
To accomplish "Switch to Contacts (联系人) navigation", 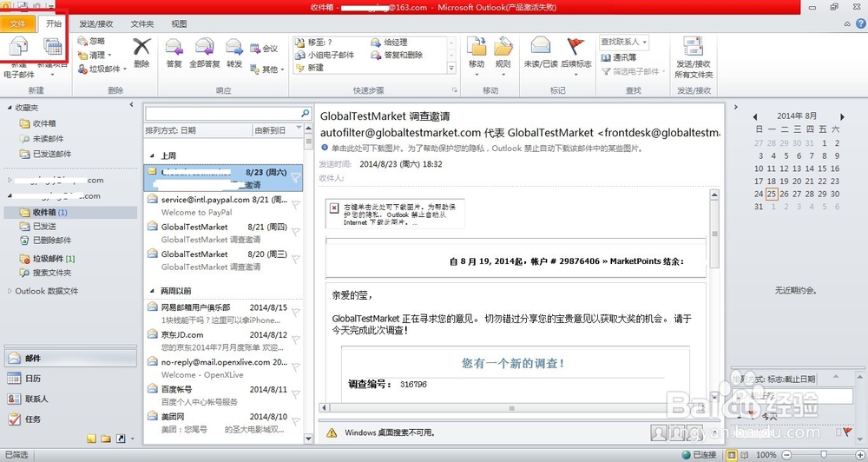I will [70, 399].
